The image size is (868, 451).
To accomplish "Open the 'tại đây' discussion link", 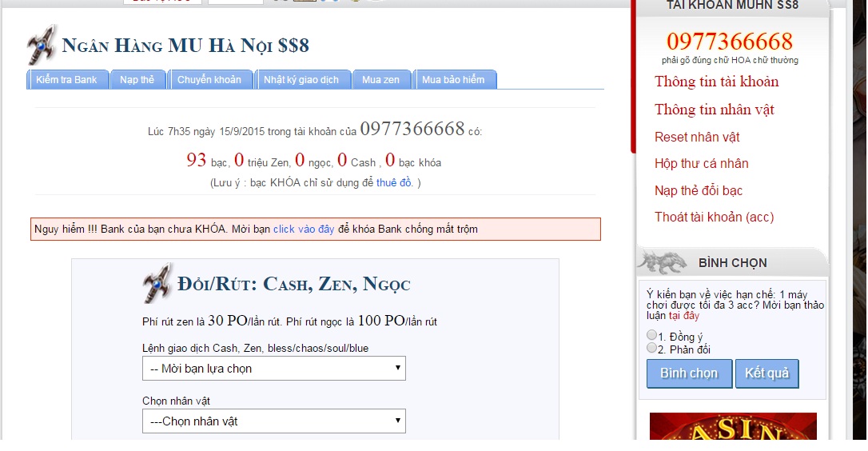I will 684,316.
